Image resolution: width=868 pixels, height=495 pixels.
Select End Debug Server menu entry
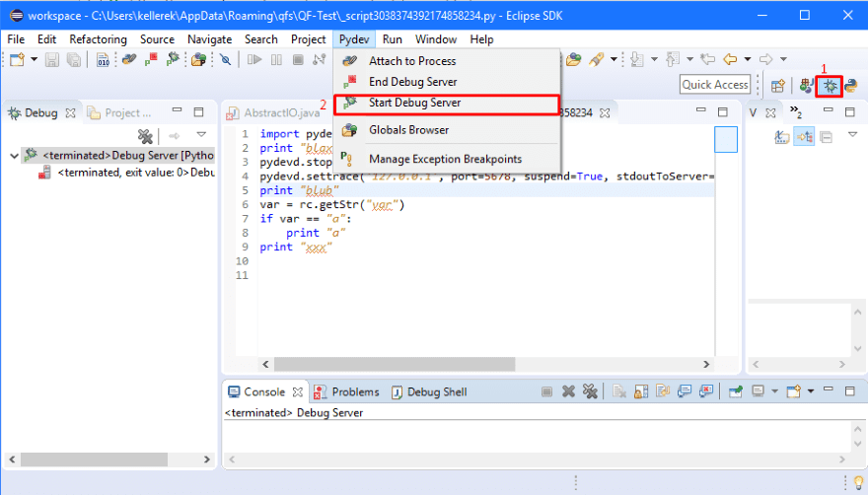[447, 82]
